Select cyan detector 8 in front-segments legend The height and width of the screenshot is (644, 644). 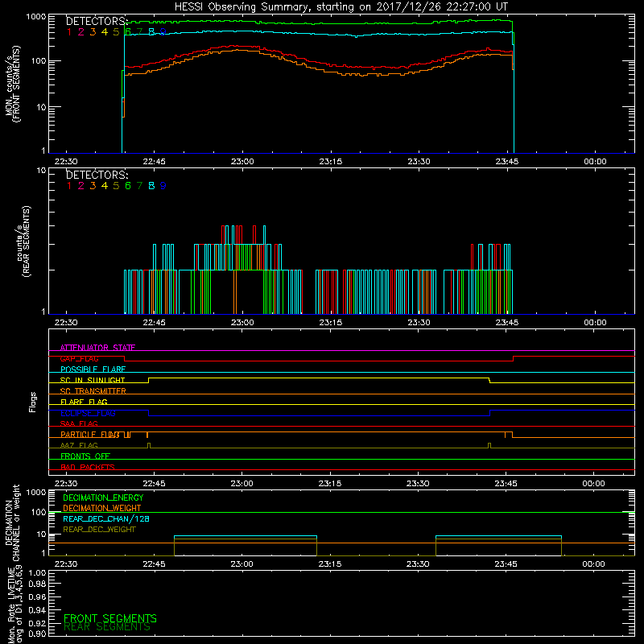pos(151,31)
